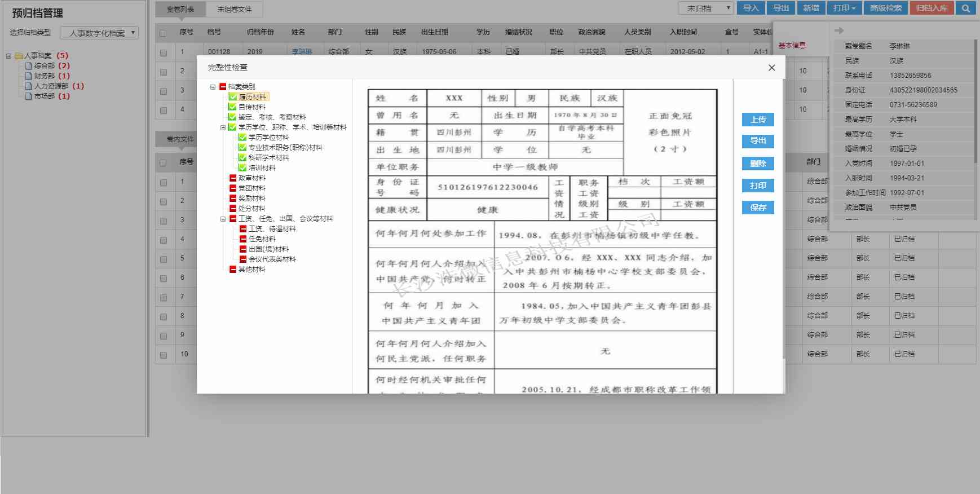Screen dimensions: 980x494
Task: Open the 未归档 status dropdown
Action: pos(705,8)
